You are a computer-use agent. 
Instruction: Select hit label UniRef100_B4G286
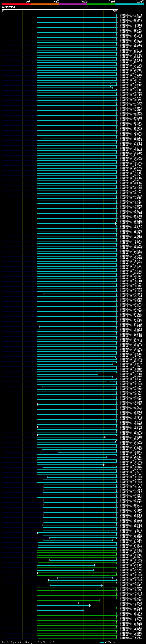coord(131,67)
